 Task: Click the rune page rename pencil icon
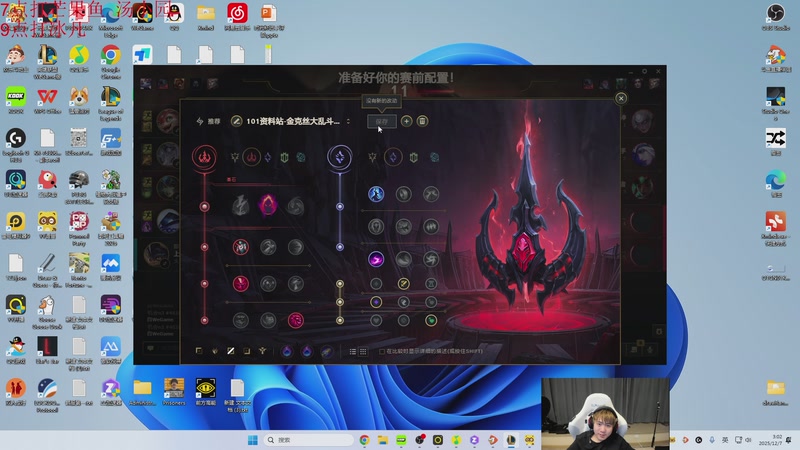(x=236, y=121)
